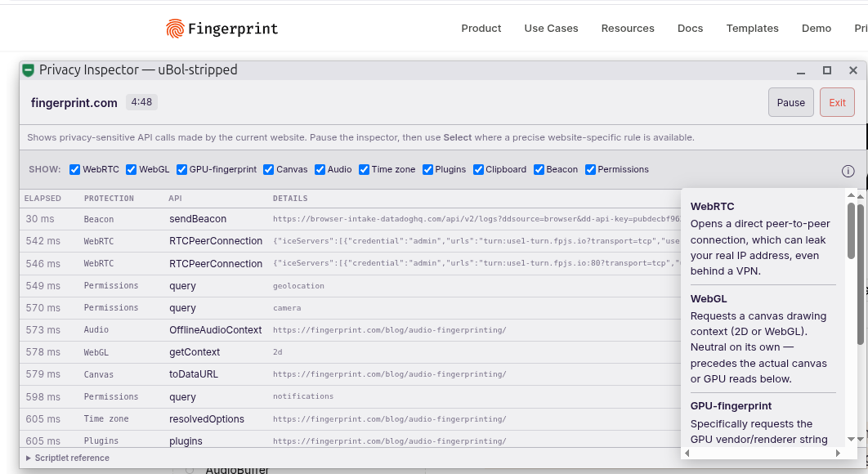The width and height of the screenshot is (868, 474).
Task: Click the WebRTC heading in info popup
Action: pos(712,207)
